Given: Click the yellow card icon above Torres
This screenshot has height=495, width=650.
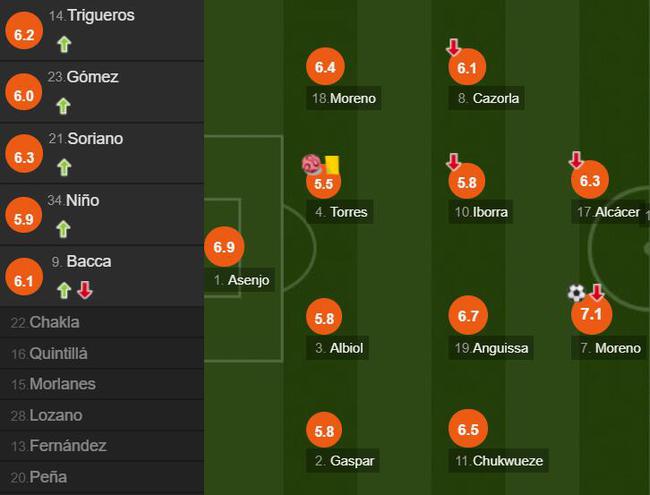Looking at the screenshot, I should [332, 165].
